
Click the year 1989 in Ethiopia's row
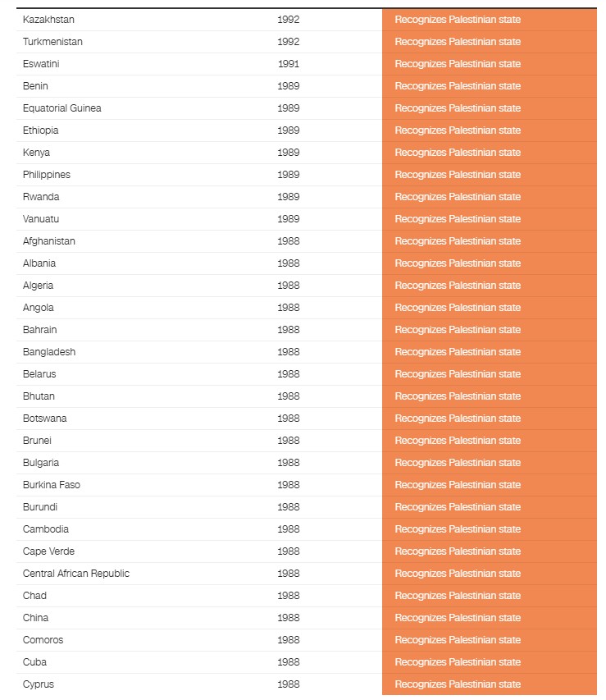289,130
